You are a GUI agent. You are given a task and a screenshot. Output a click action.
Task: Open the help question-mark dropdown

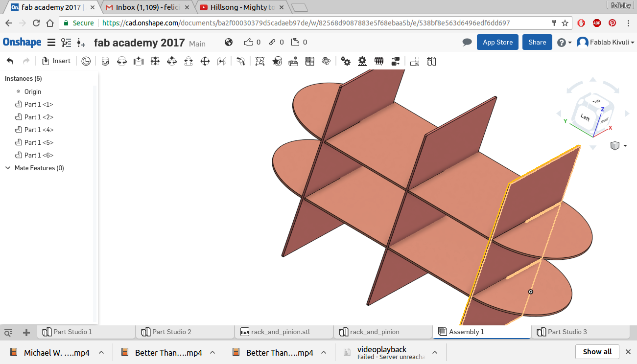coord(565,43)
